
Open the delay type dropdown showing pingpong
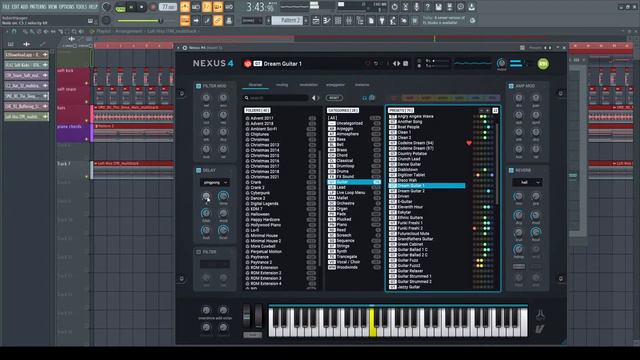(214, 182)
